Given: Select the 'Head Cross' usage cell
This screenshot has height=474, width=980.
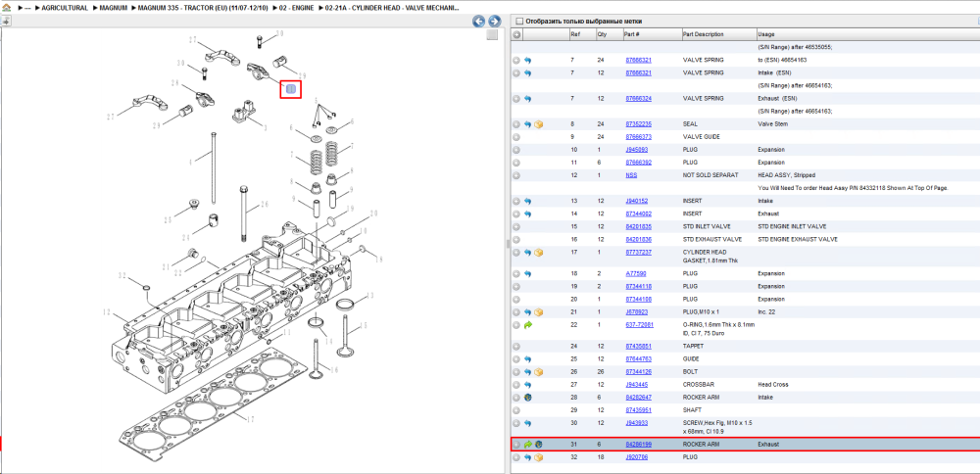Looking at the screenshot, I should coord(772,385).
